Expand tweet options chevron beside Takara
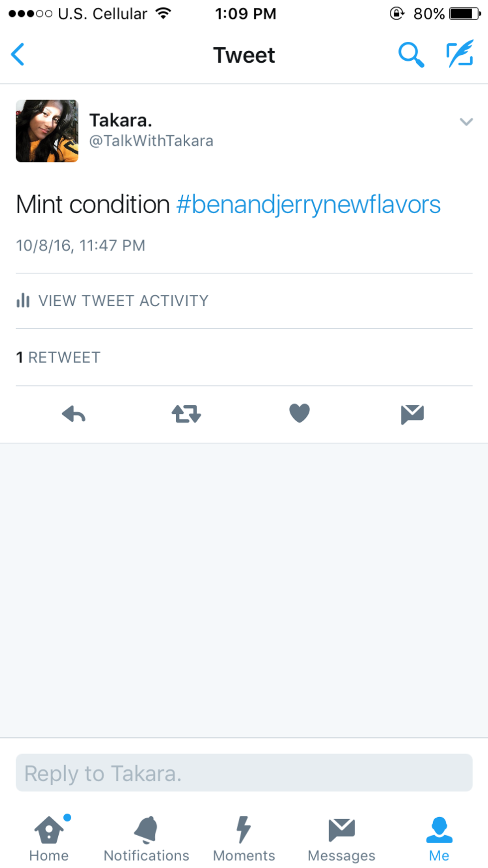 466,122
